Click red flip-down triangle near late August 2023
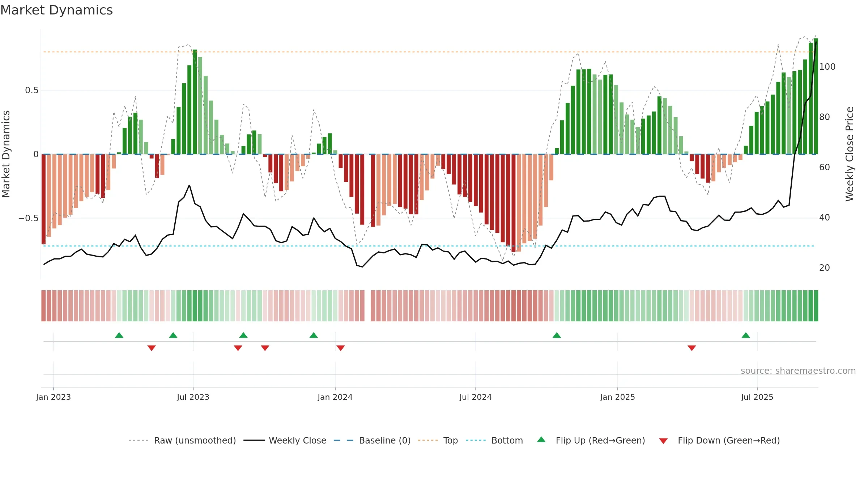Image resolution: width=868 pixels, height=488 pixels. pyautogui.click(x=238, y=348)
